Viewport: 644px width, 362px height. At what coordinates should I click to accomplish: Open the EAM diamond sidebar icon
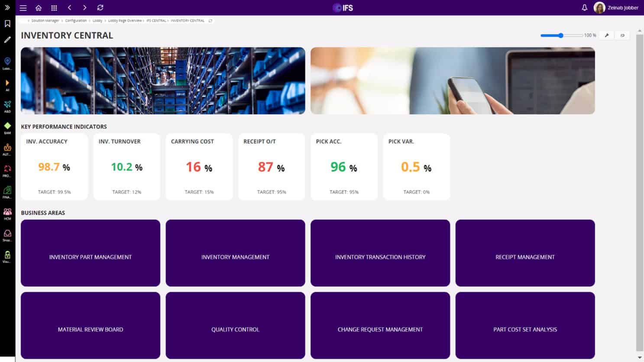click(x=7, y=126)
